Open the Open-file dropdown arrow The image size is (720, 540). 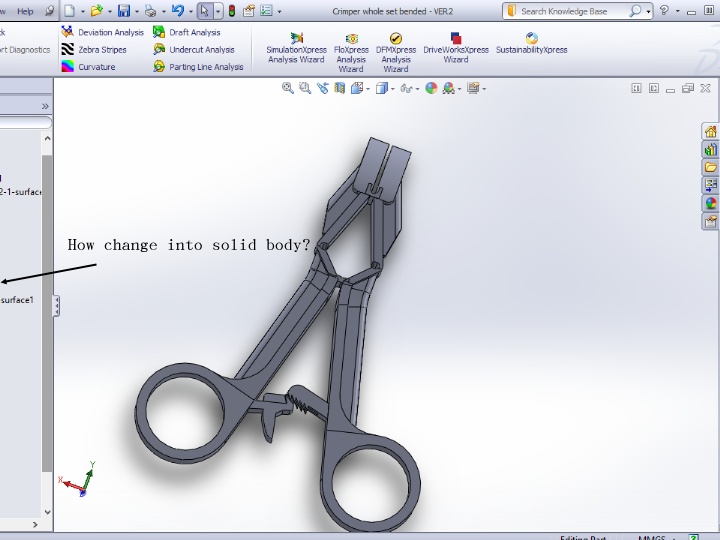point(110,11)
